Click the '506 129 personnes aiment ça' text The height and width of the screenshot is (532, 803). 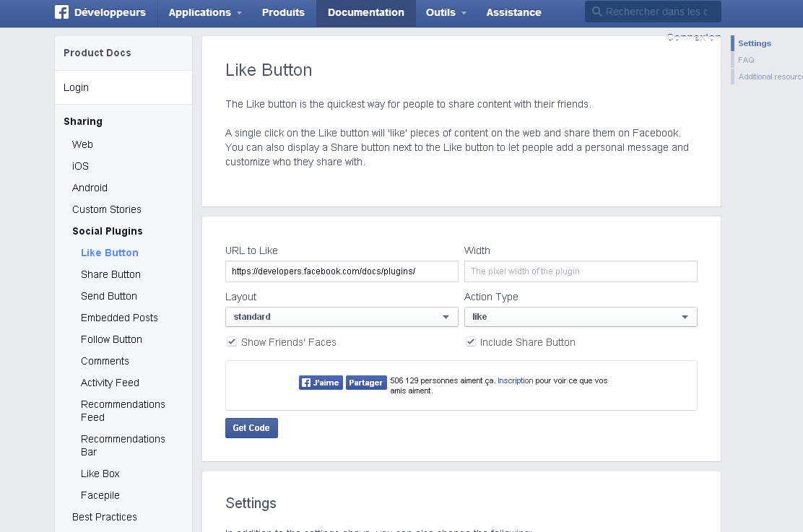pyautogui.click(x=443, y=380)
